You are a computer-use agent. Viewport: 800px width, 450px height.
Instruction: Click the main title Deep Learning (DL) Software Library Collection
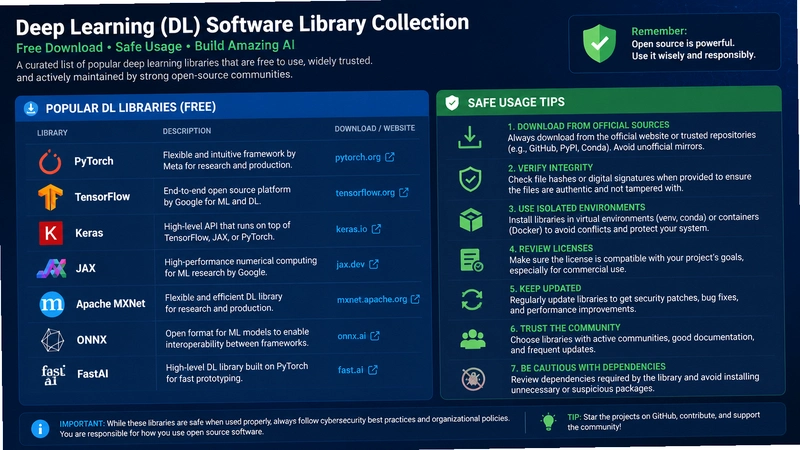[242, 24]
